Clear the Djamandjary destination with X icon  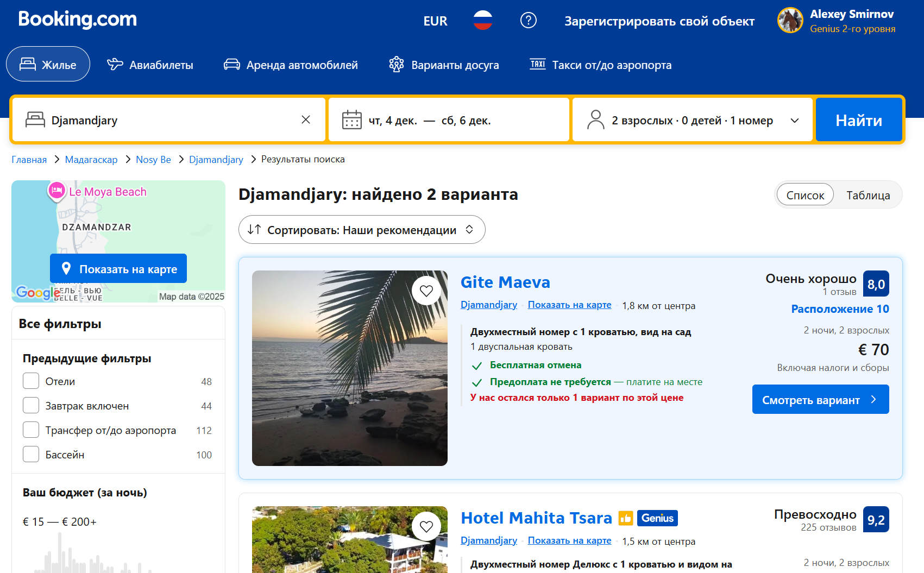pyautogui.click(x=306, y=120)
